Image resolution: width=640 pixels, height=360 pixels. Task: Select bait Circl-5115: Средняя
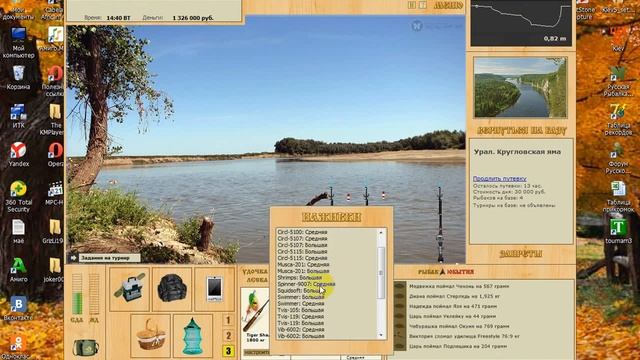pyautogui.click(x=302, y=258)
